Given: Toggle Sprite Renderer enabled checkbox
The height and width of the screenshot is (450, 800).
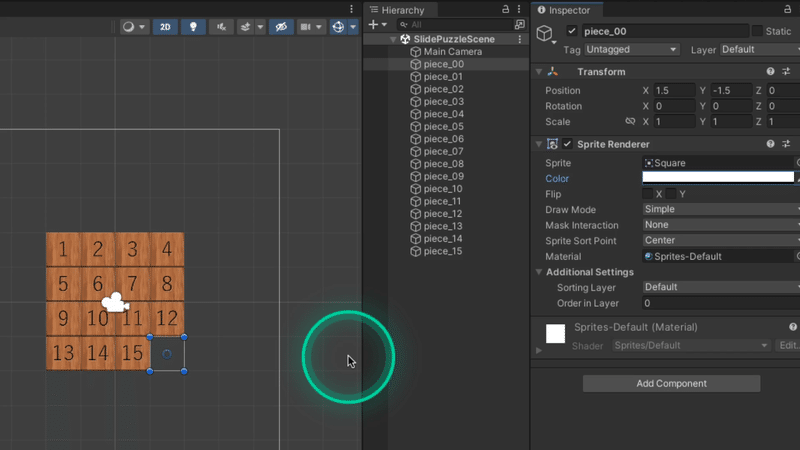Looking at the screenshot, I should [x=567, y=144].
